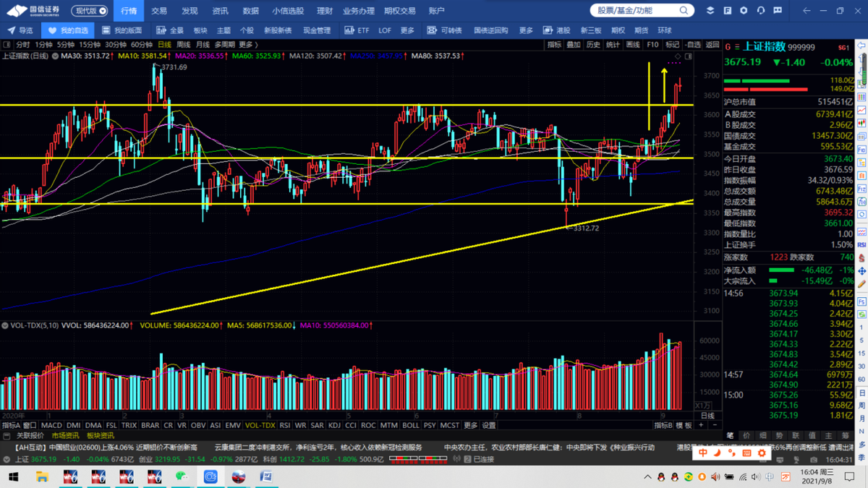Screen dimensions: 868x488
Task: Expand the 日线 period selector below chart
Action: 708,416
